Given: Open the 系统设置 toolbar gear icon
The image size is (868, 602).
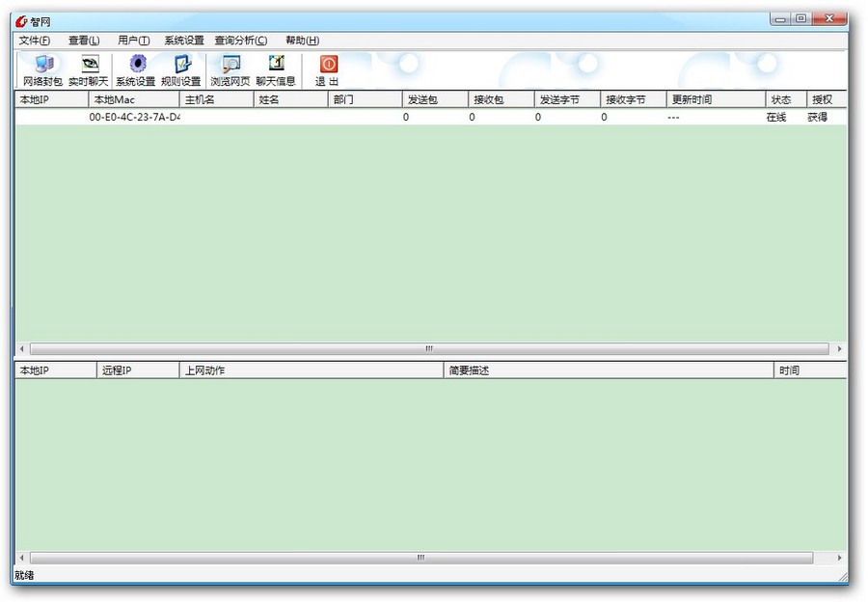Looking at the screenshot, I should pyautogui.click(x=136, y=70).
